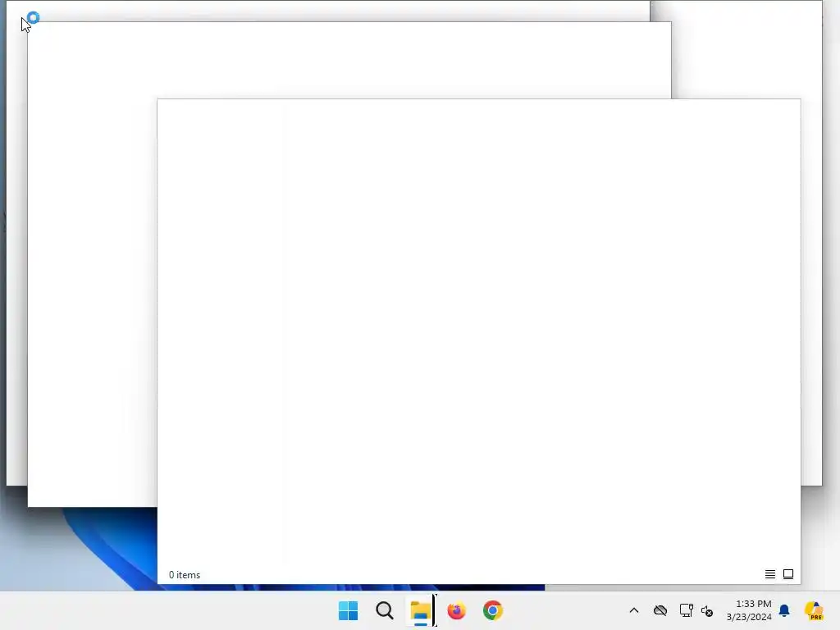Open the muted volume tray icon

[x=707, y=610]
